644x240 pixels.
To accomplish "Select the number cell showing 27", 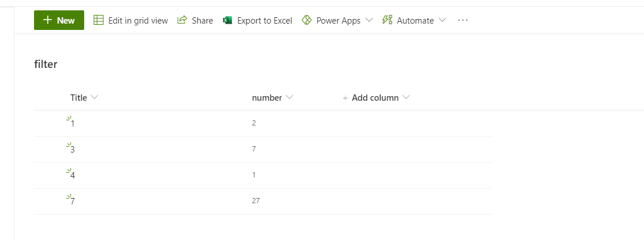I will click(256, 201).
